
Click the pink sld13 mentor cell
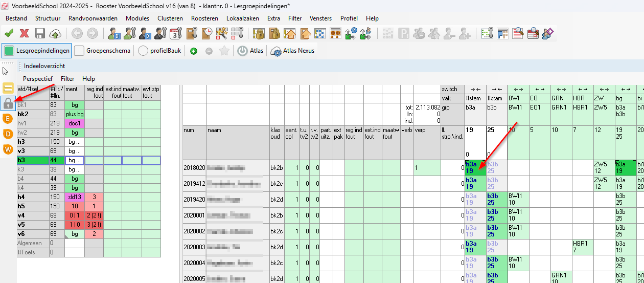75,197
